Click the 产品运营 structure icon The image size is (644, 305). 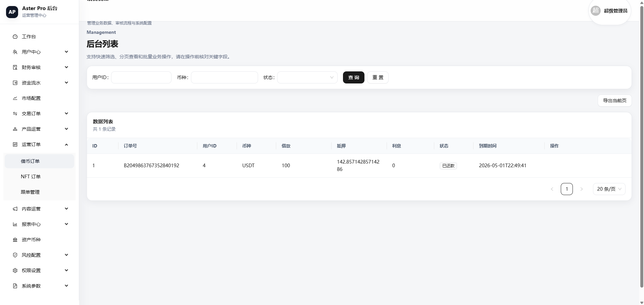15,129
